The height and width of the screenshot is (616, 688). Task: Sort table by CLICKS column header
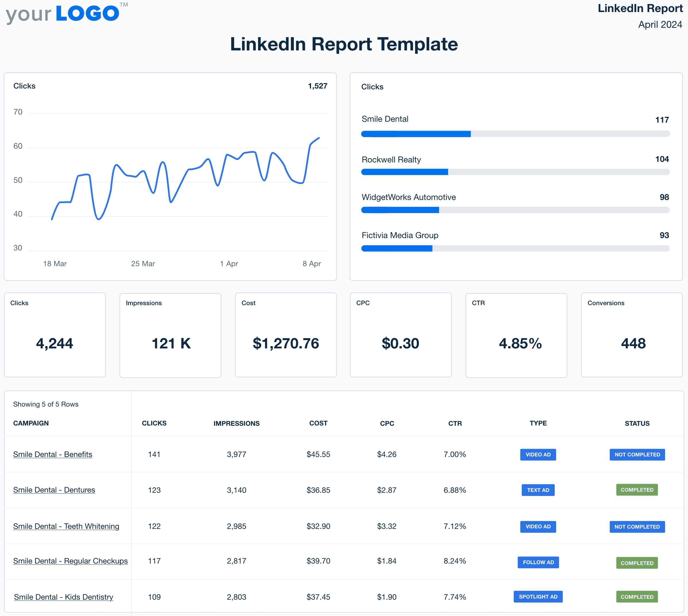[154, 423]
